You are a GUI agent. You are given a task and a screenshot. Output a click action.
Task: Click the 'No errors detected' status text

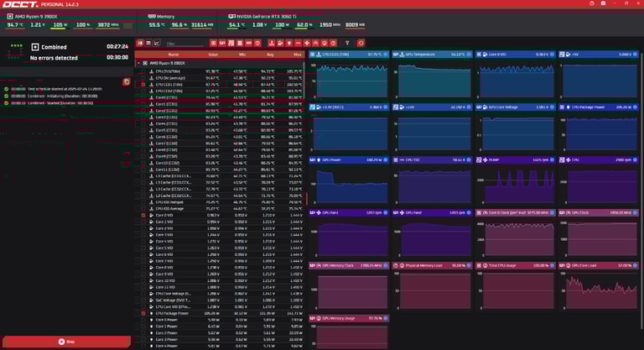click(54, 58)
